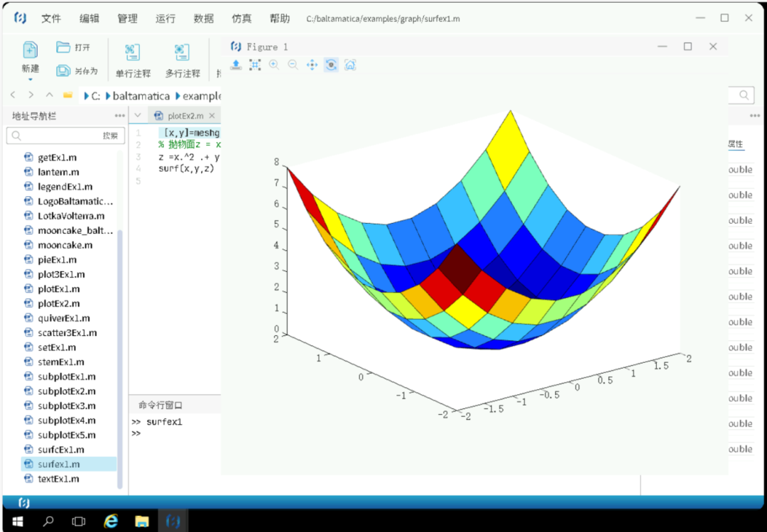Reset the figure view with the home icon
This screenshot has width=767, height=532.
pyautogui.click(x=350, y=65)
